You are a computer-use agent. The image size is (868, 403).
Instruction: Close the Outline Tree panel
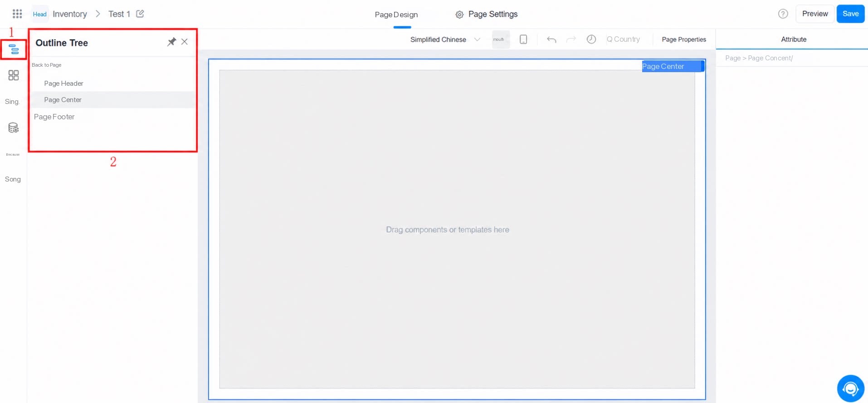tap(185, 42)
